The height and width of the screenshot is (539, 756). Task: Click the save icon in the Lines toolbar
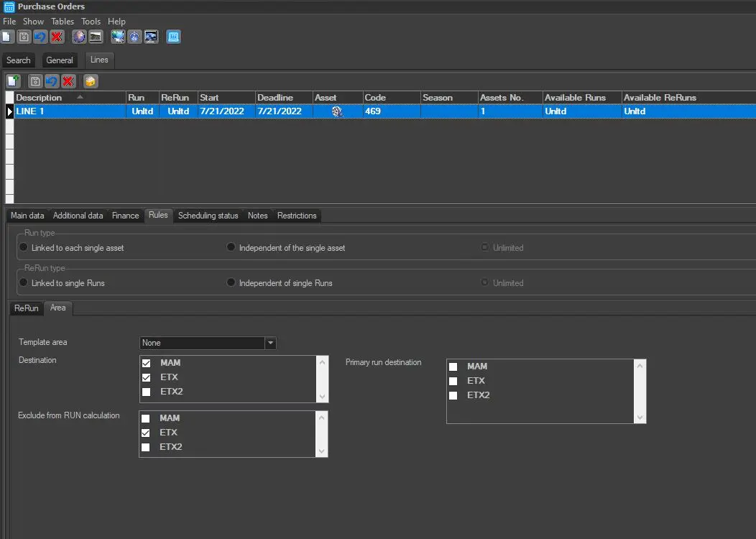[x=34, y=81]
